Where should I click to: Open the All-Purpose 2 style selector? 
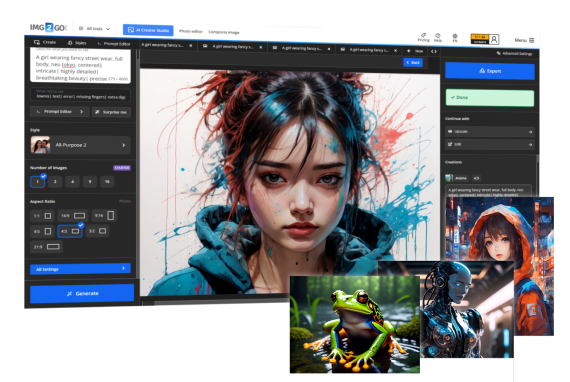click(x=80, y=145)
